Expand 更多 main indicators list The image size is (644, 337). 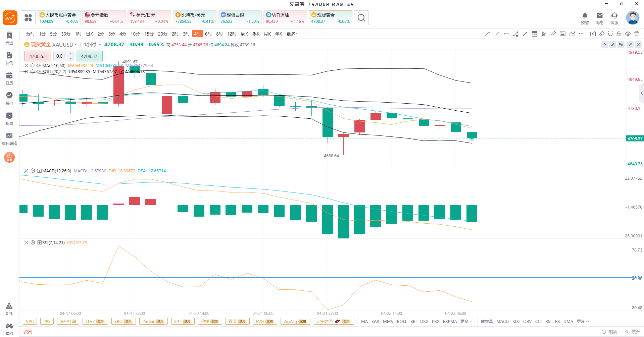coord(466,321)
